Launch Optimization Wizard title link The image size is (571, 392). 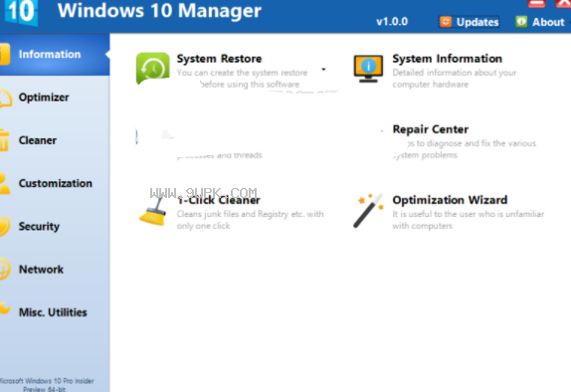(x=450, y=200)
